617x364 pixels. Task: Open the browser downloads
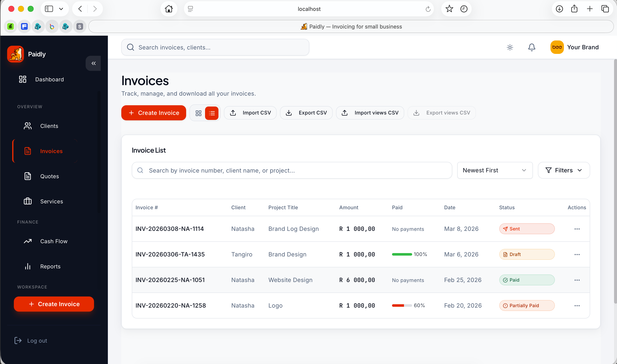pyautogui.click(x=559, y=9)
